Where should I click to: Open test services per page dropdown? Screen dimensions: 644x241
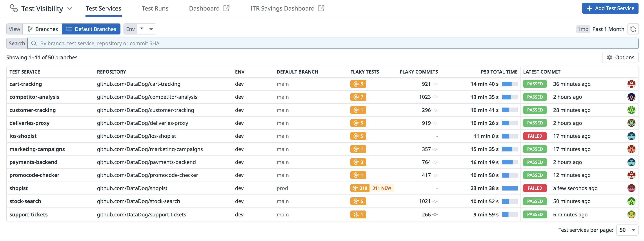627,230
